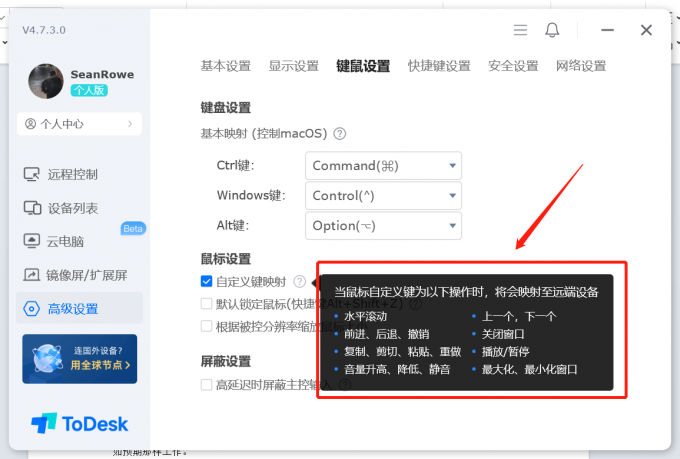Expand the 个人中心 chevron arrow
Viewport: 680px width, 459px height.
point(130,124)
